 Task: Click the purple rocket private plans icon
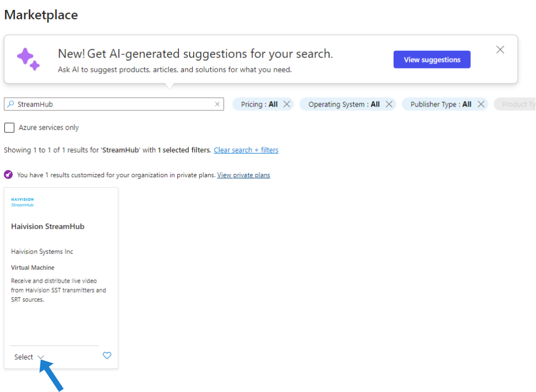click(x=8, y=174)
